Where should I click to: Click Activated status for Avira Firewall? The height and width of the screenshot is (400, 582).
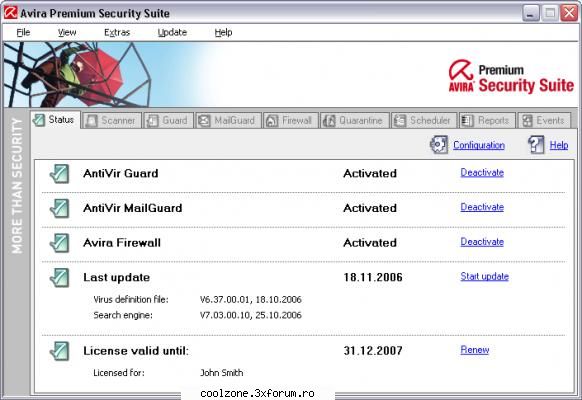370,243
